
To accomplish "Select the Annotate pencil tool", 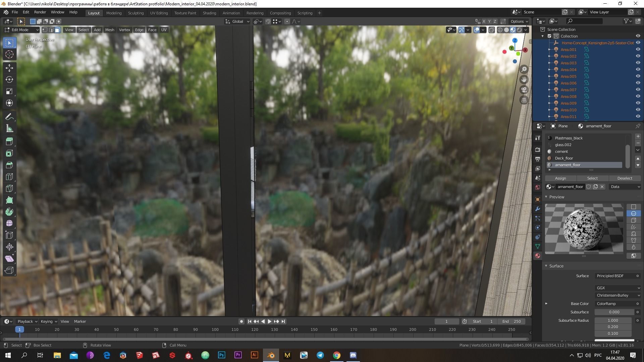I will [x=9, y=117].
